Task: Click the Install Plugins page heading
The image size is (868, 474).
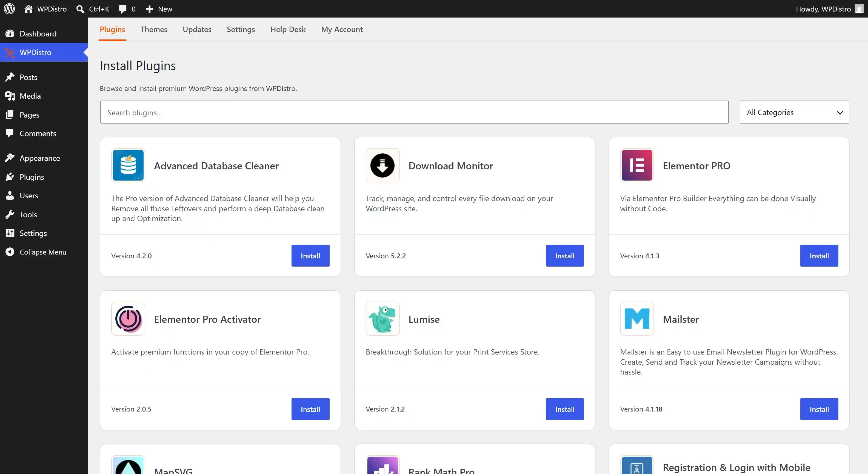Action: [x=138, y=66]
